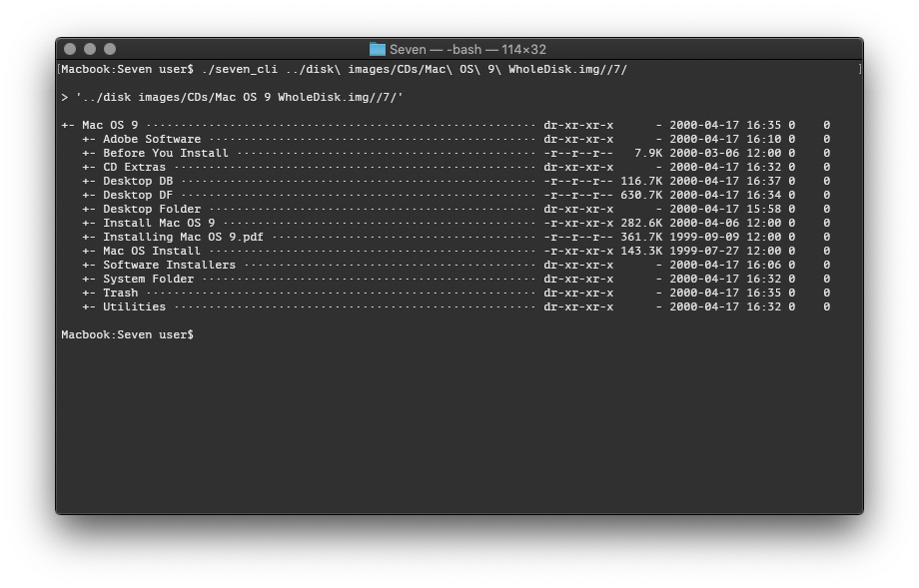The image size is (919, 588).
Task: Select the 'Before You Install' entry
Action: tap(166, 153)
